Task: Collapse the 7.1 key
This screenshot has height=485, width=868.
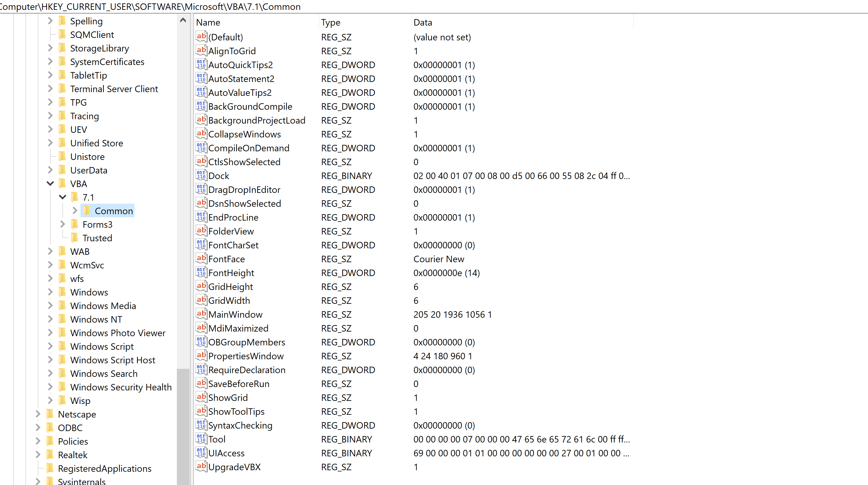Action: (x=62, y=197)
